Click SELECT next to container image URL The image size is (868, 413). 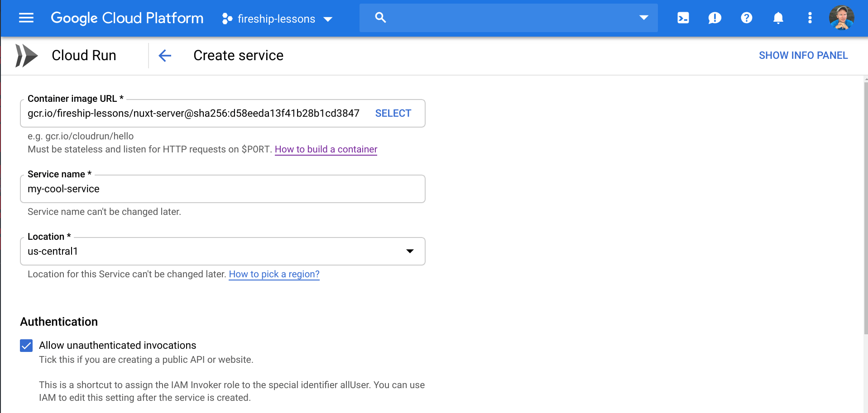point(393,113)
